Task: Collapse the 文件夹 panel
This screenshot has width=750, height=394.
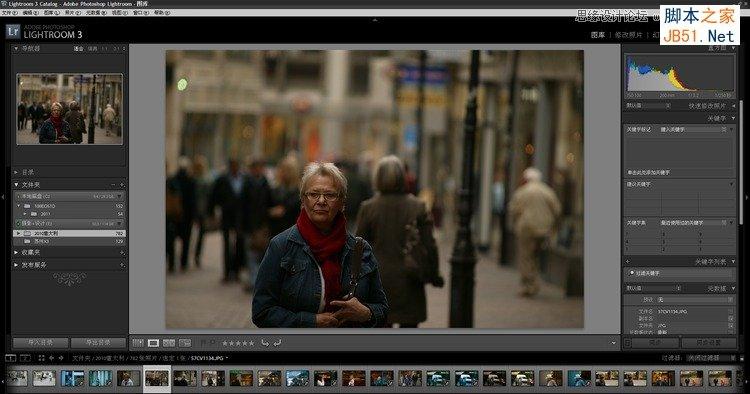Action: pyautogui.click(x=16, y=185)
